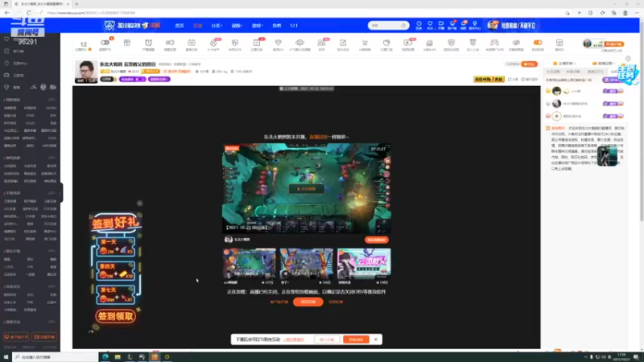Click the orange button below the loading message
Viewport: 644px width, 362px height.
pyautogui.click(x=308, y=302)
